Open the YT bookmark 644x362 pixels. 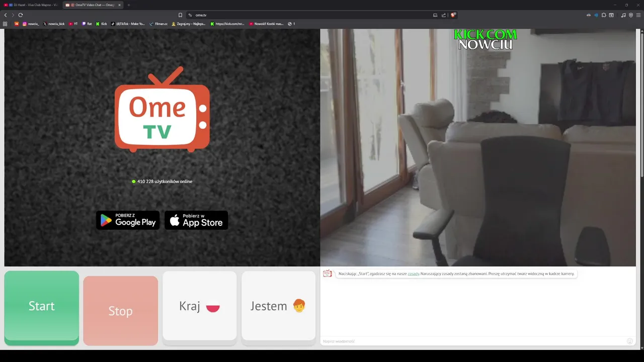73,24
